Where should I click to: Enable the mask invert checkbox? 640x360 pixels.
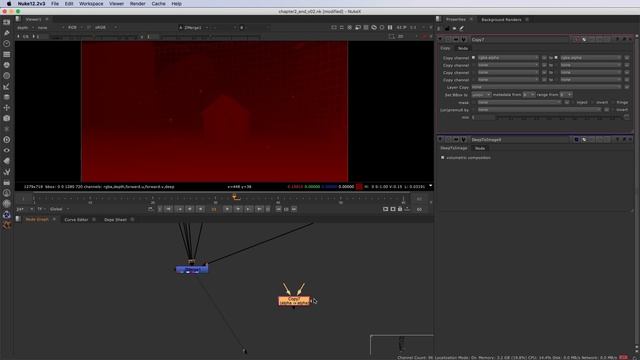pos(593,102)
